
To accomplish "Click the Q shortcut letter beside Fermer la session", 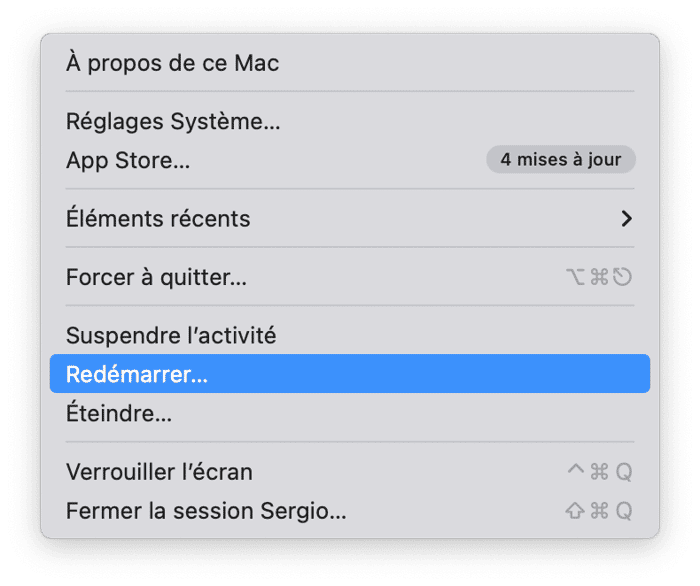I will [623, 511].
